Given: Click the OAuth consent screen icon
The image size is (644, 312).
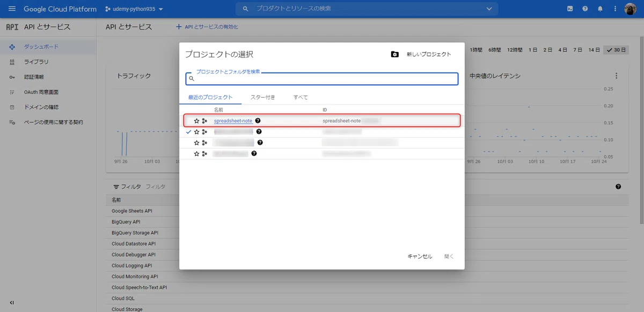Looking at the screenshot, I should [x=12, y=92].
